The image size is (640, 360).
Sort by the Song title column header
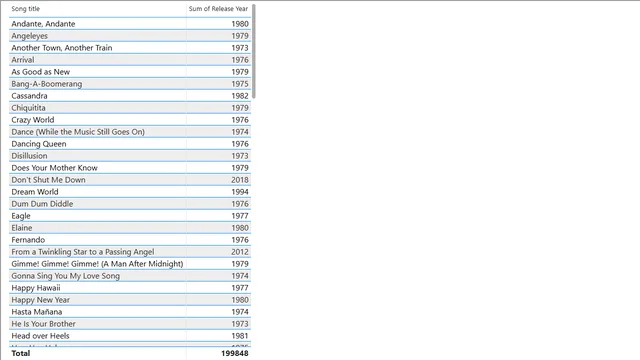[26, 9]
